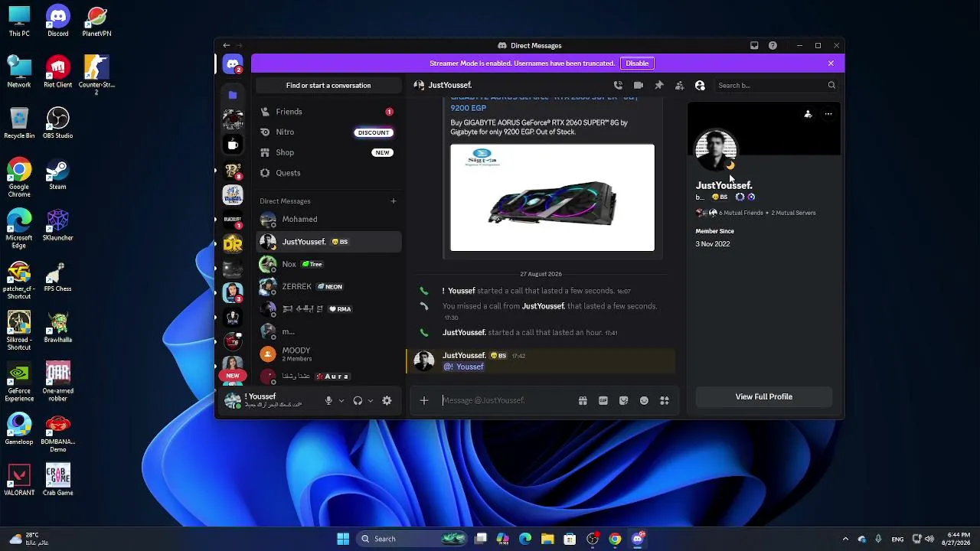
Task: Click View Full Profile button
Action: click(x=763, y=396)
